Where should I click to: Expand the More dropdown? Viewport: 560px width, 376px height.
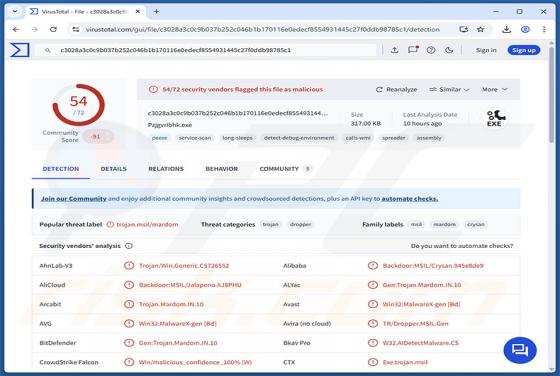point(495,89)
